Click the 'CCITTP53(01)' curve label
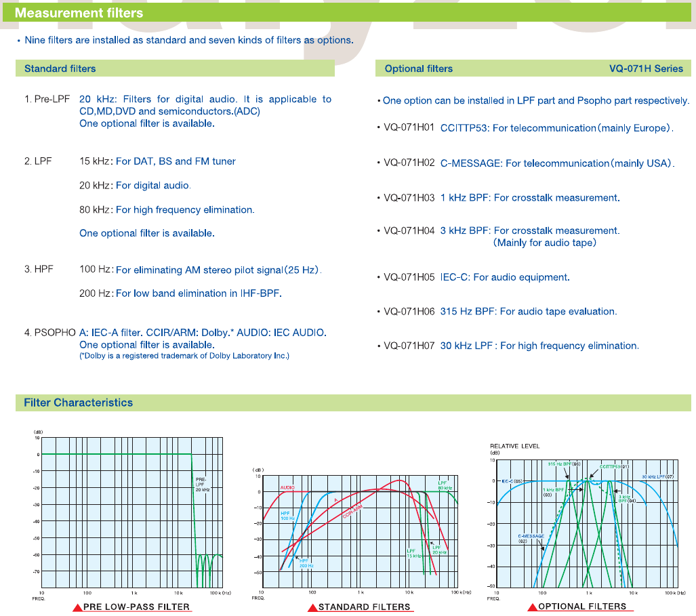Screen dimensions: 696x616 tap(614, 466)
